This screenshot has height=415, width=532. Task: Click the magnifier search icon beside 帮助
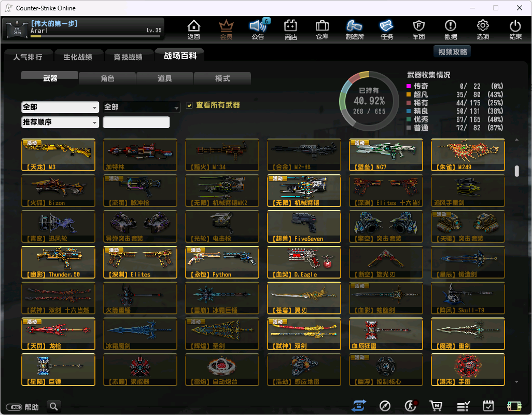click(53, 406)
